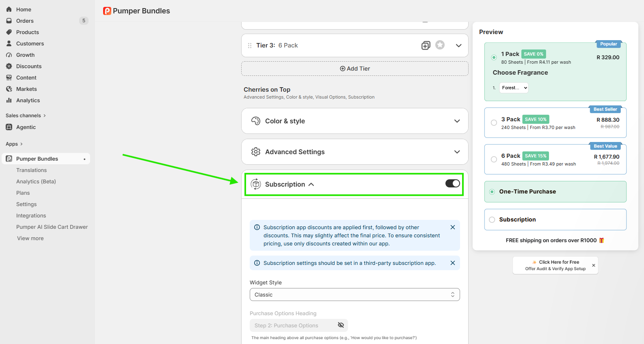Click the Home icon in sidebar
The width and height of the screenshot is (644, 344).
pyautogui.click(x=9, y=9)
